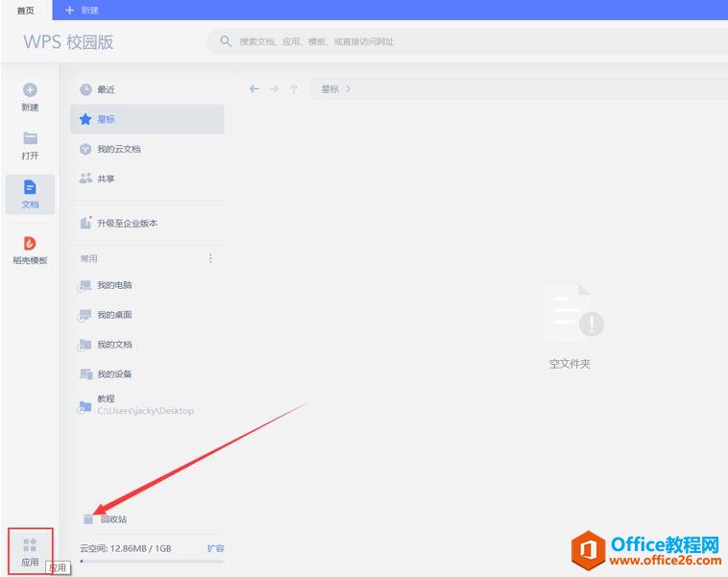Go up one level with up arrow
Image resolution: width=728 pixels, height=577 pixels.
[294, 89]
